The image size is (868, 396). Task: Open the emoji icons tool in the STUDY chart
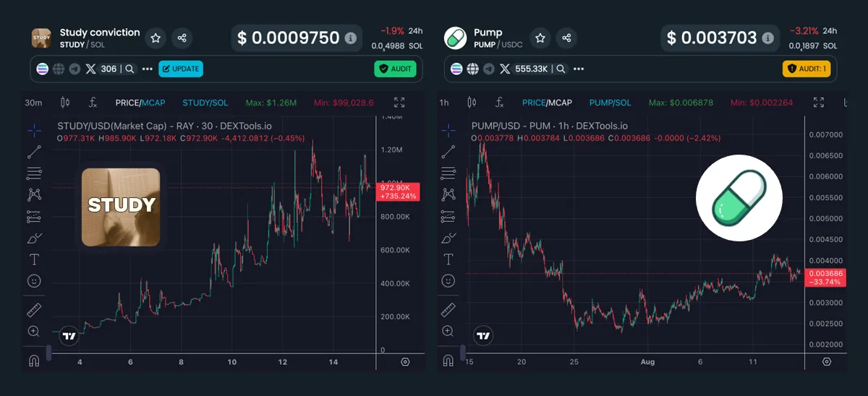(x=34, y=280)
